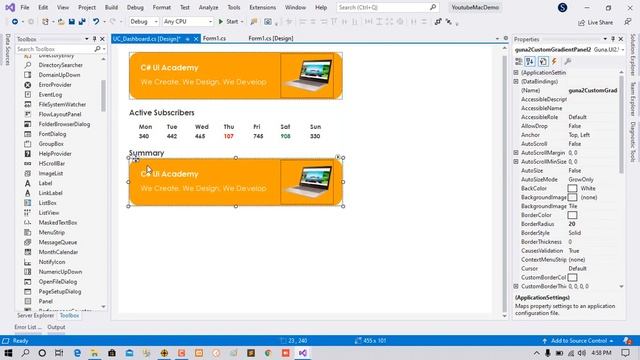Click the Open File toolbar icon

[61, 22]
